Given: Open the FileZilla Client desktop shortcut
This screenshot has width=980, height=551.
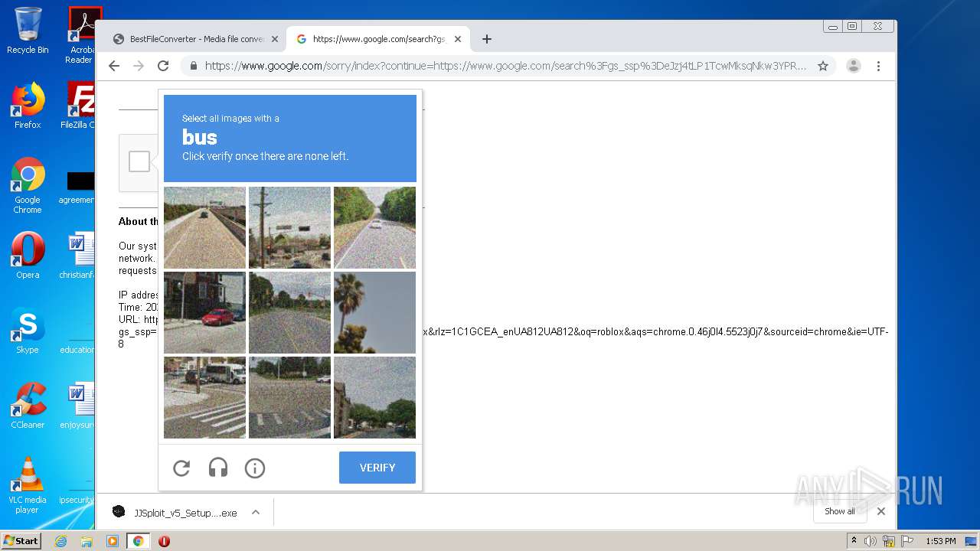Looking at the screenshot, I should click(x=77, y=106).
